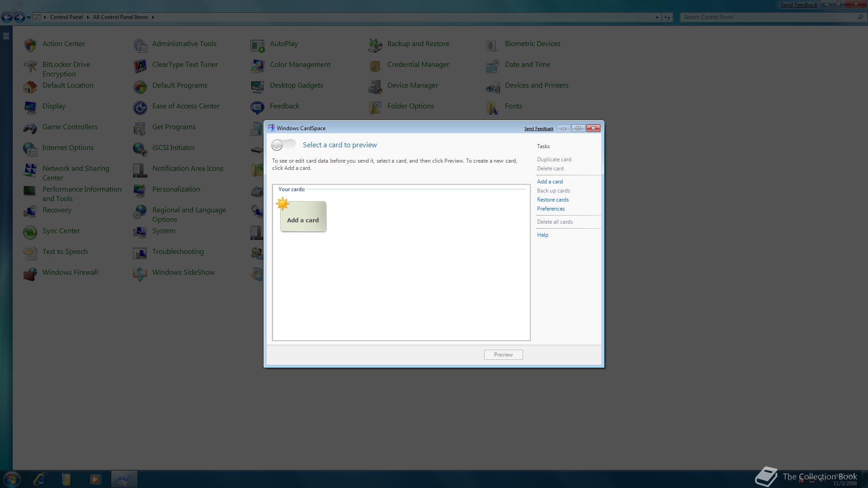Image resolution: width=868 pixels, height=488 pixels.
Task: Open BitLocker Drive Encryption icon
Action: click(30, 66)
